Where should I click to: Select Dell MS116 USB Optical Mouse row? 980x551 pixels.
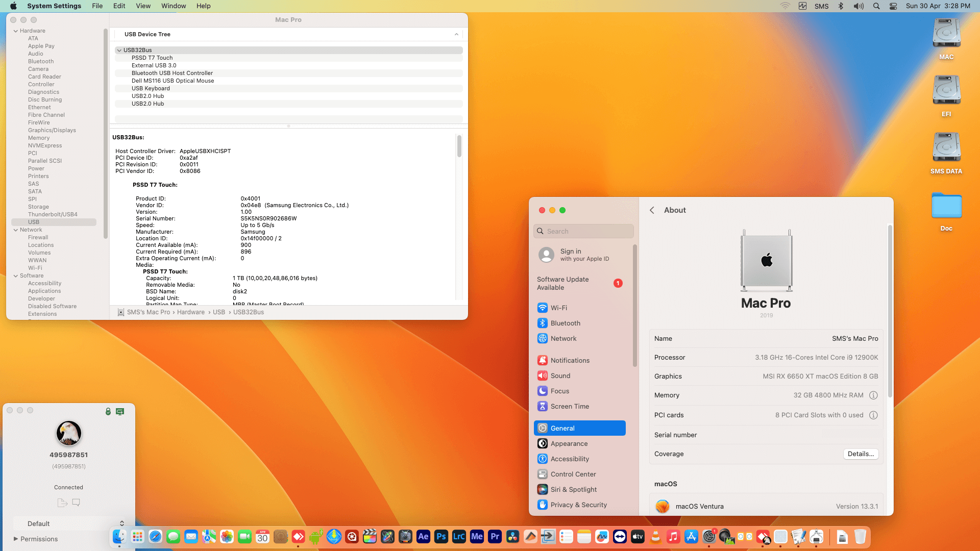point(288,81)
